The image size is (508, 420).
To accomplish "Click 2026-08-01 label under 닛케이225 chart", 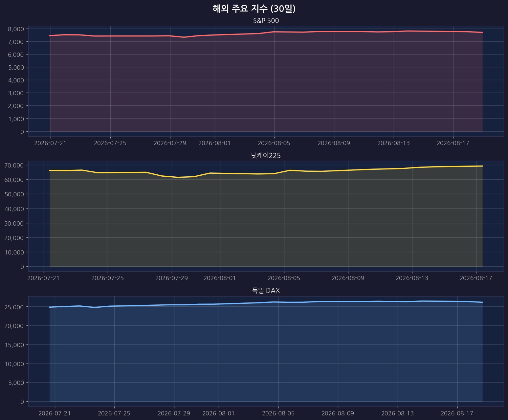I will click(220, 278).
